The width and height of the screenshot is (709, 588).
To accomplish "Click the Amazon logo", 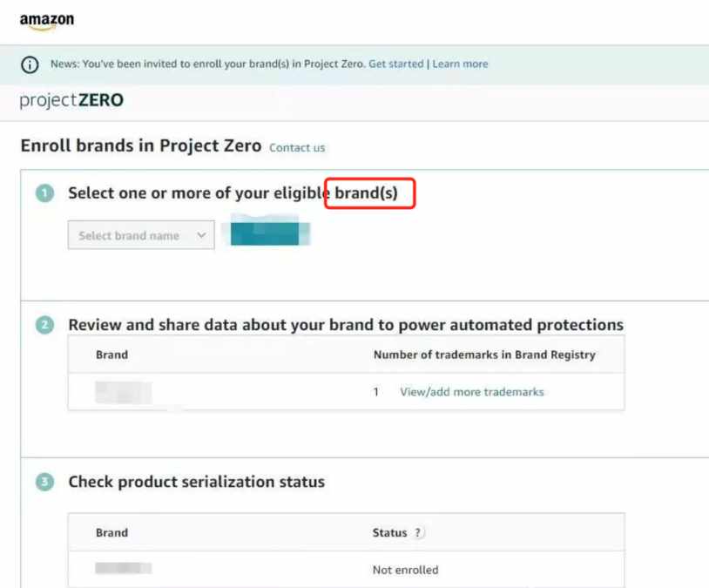I will (x=47, y=21).
